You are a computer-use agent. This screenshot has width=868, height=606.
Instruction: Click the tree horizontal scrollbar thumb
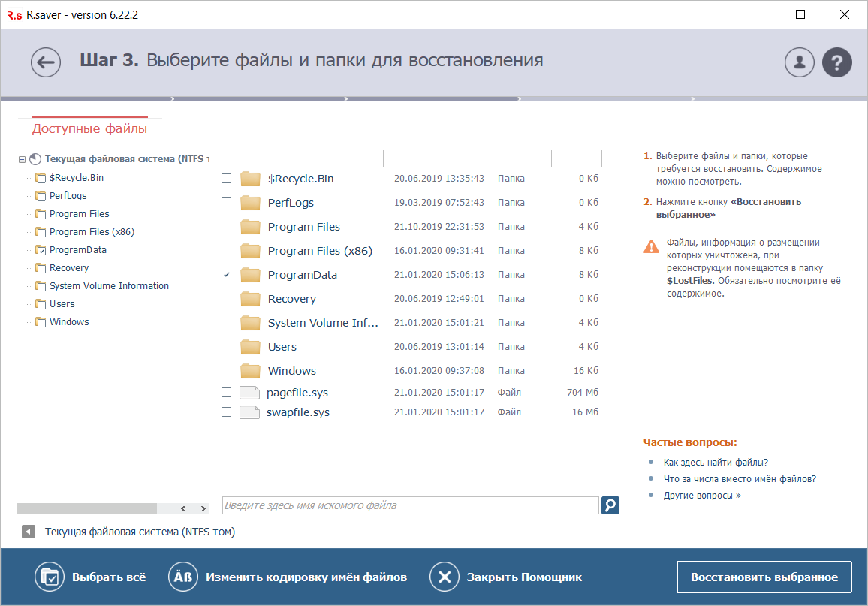pos(87,508)
